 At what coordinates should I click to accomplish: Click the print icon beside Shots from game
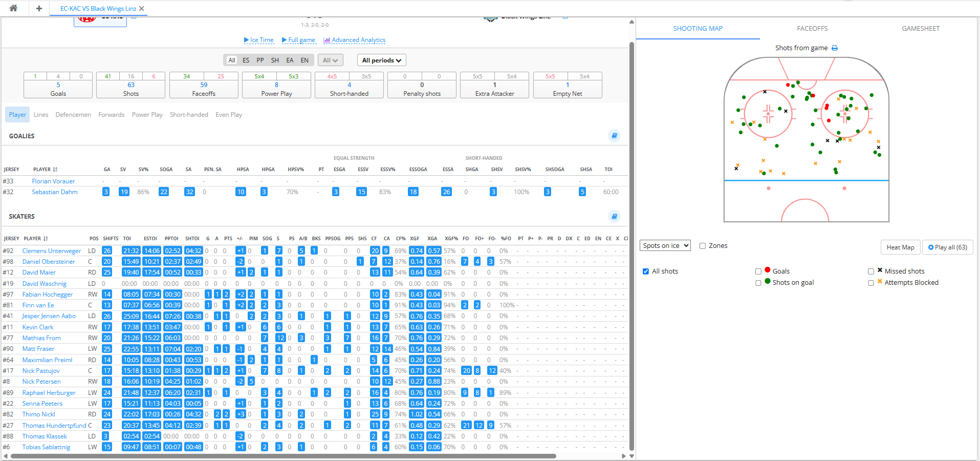tap(835, 48)
